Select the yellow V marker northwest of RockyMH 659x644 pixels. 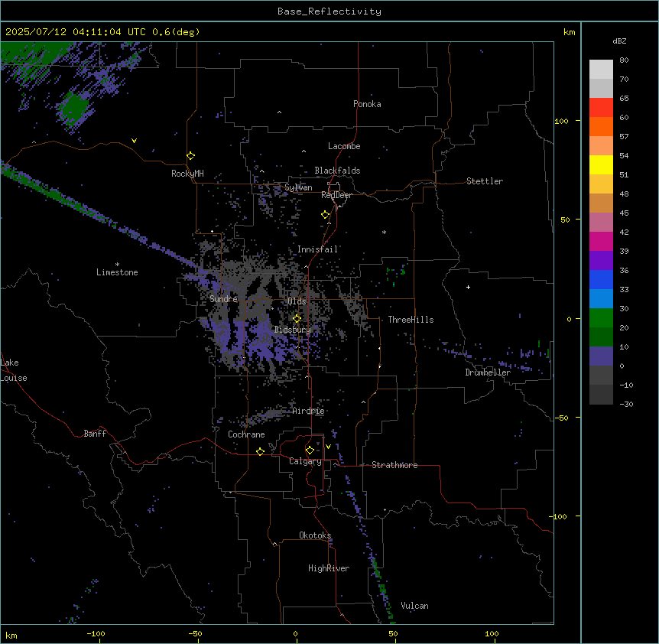134,141
